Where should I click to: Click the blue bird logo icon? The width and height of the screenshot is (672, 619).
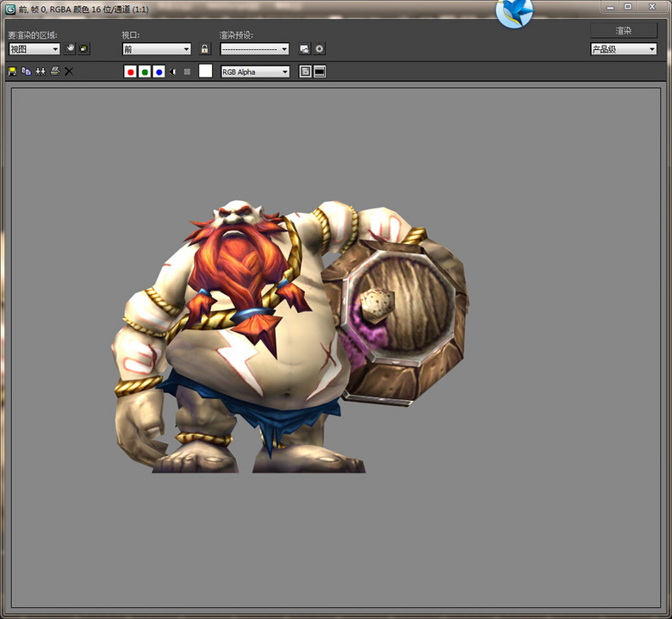click(514, 13)
